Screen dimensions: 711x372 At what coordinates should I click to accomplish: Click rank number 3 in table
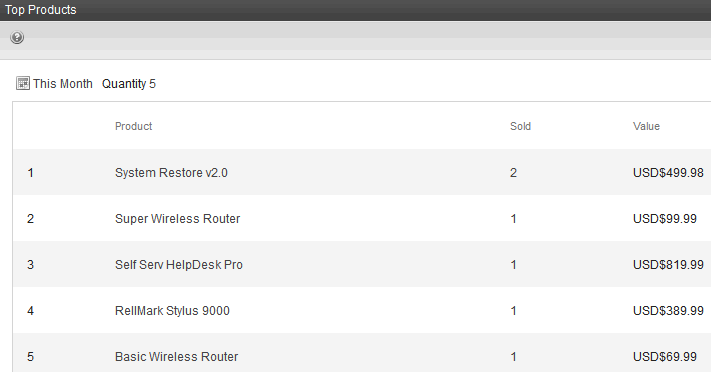[30, 264]
